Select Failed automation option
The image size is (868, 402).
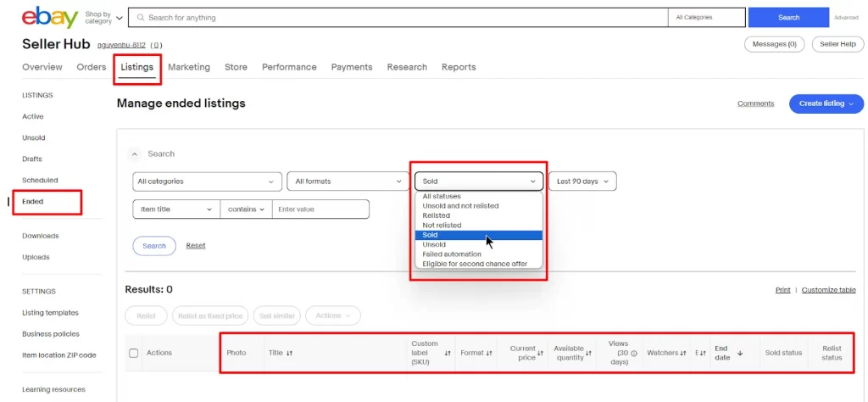tap(479, 254)
